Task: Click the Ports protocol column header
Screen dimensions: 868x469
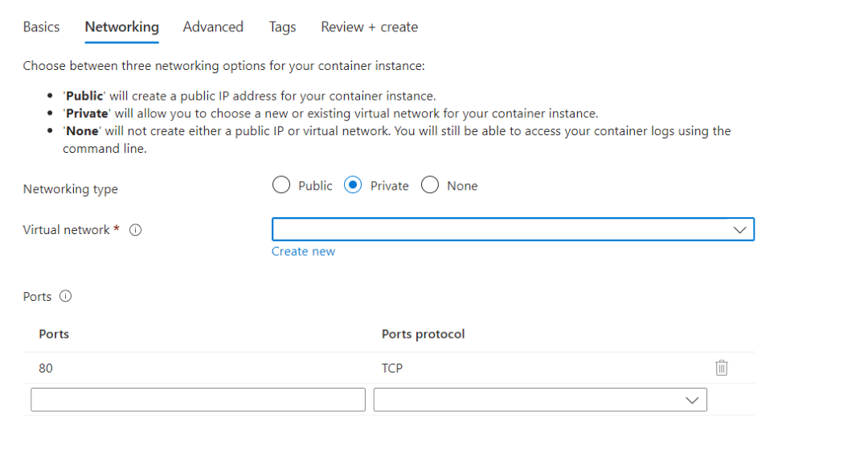Action: [x=424, y=334]
